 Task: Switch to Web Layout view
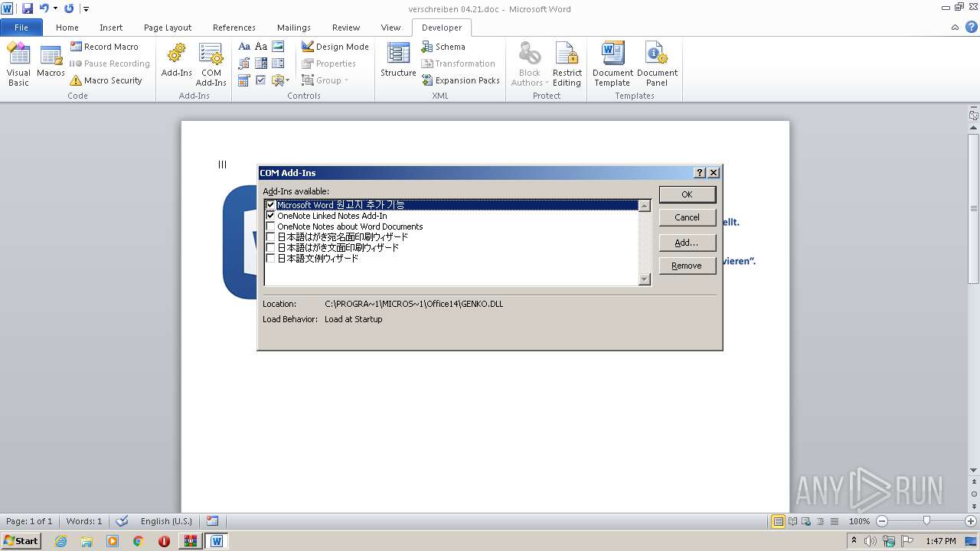(805, 521)
